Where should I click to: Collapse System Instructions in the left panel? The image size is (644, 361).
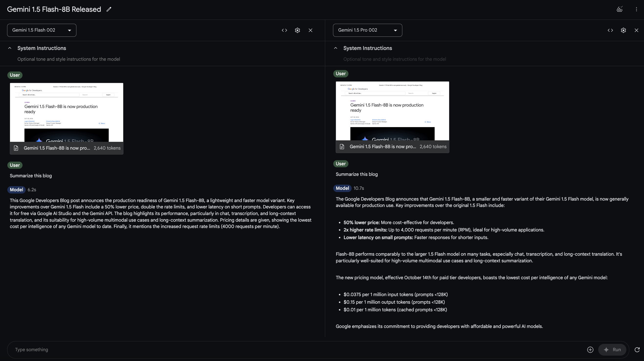10,48
